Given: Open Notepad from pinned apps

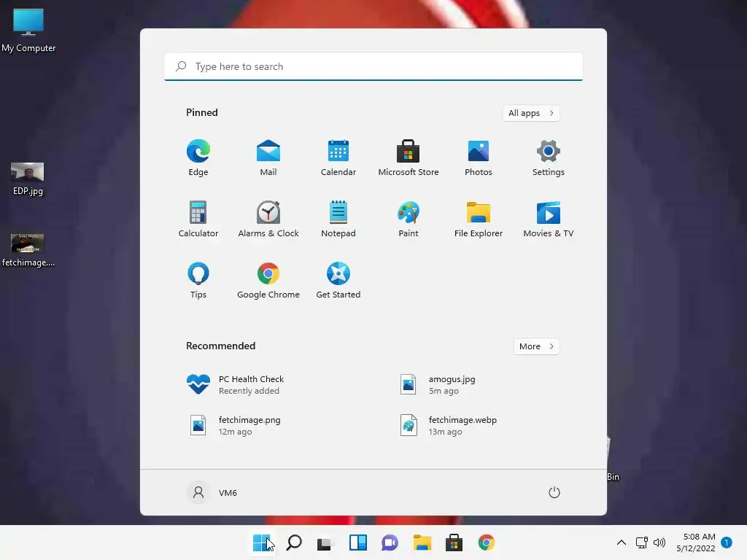Looking at the screenshot, I should [338, 219].
